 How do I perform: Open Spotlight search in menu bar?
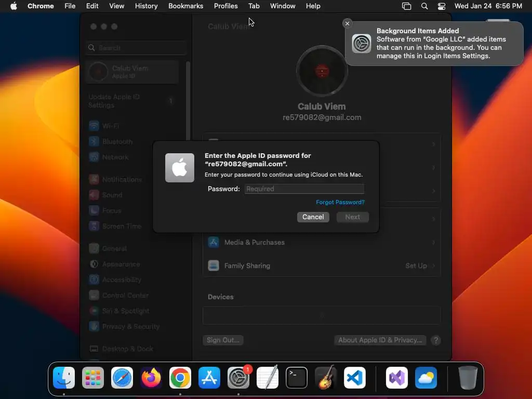pos(424,6)
